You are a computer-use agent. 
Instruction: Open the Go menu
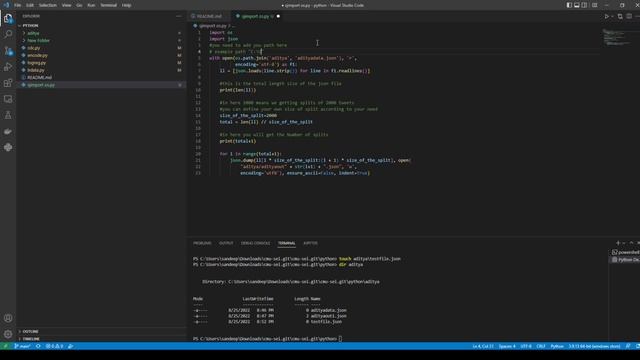[x=79, y=5]
